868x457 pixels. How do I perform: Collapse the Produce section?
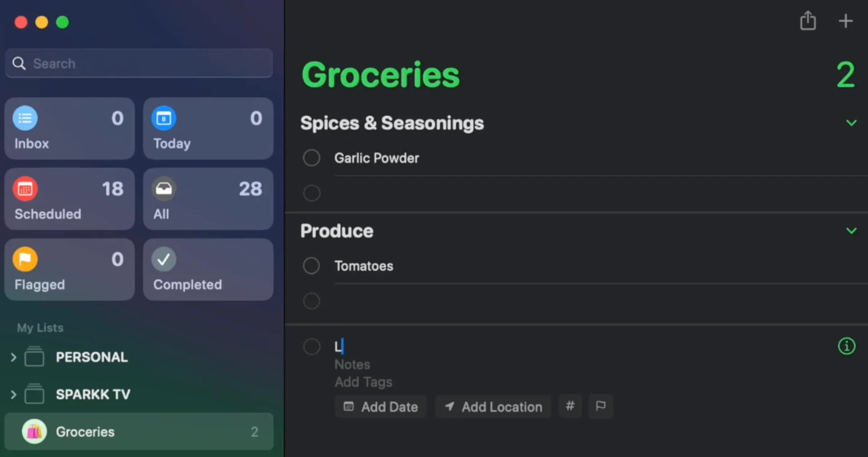point(851,231)
